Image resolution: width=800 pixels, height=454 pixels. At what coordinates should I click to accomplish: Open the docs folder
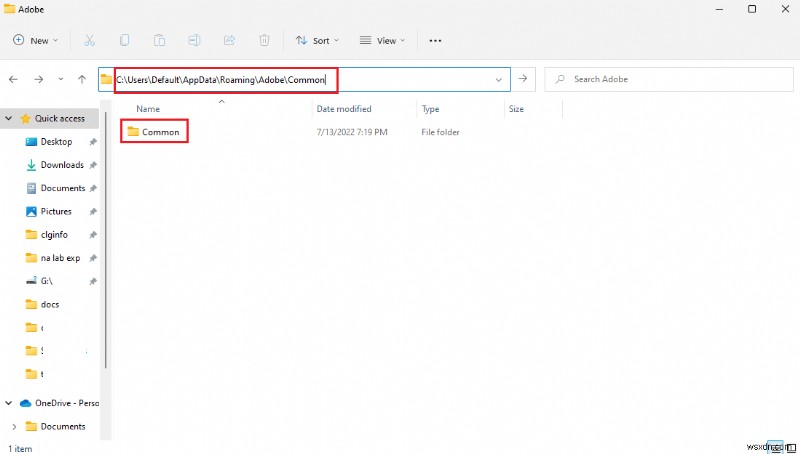(50, 305)
